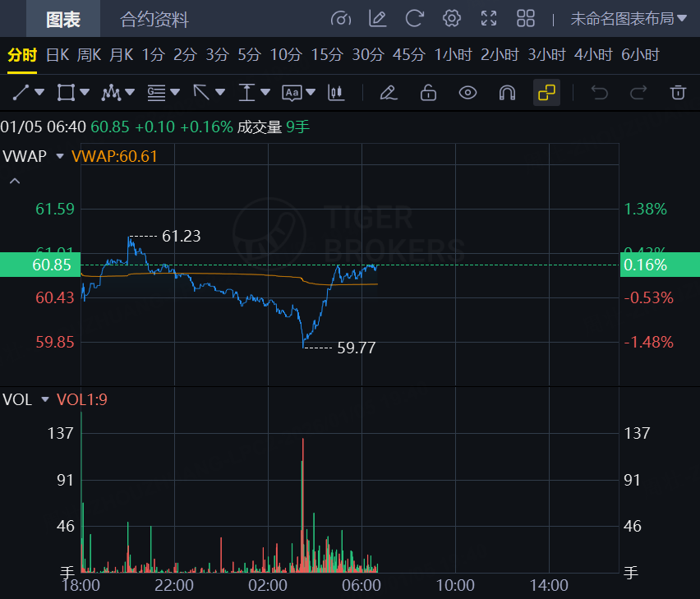Switch to the 合约资料 tab
The image size is (700, 599).
(154, 19)
